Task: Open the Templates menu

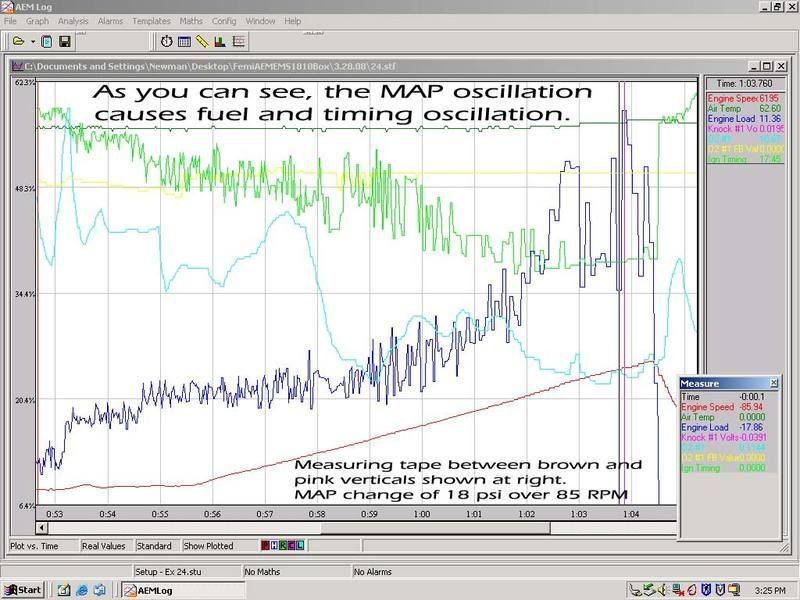Action: point(151,21)
